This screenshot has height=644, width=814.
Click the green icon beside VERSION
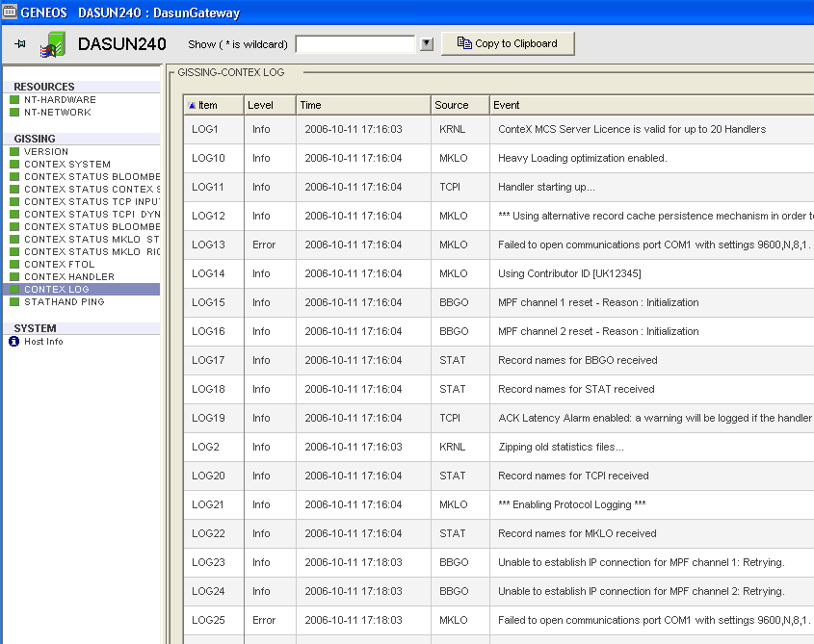[14, 152]
